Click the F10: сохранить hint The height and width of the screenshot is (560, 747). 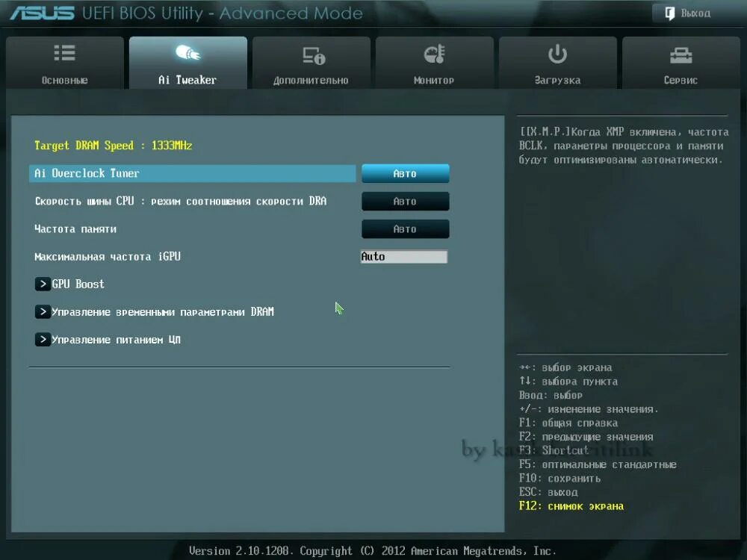[x=560, y=479]
